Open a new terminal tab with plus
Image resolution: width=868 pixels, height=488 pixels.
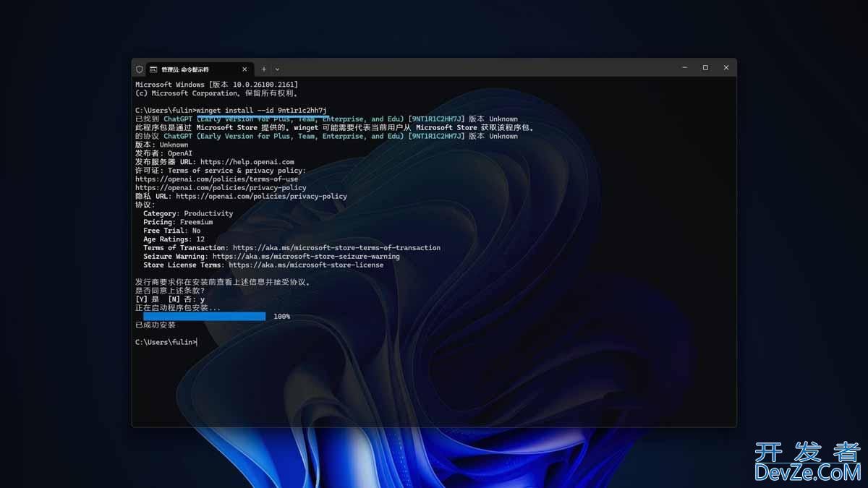point(264,69)
